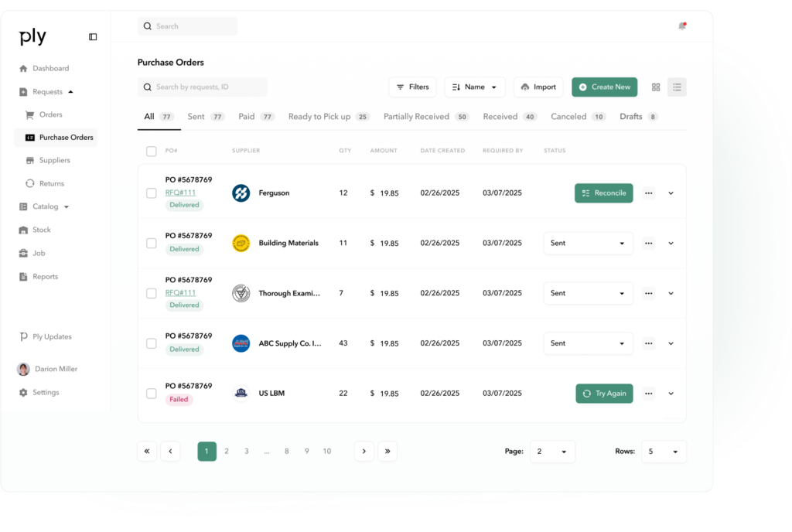Click the Thorough Exami… supplier logo
The height and width of the screenshot is (532, 792).
(x=241, y=293)
